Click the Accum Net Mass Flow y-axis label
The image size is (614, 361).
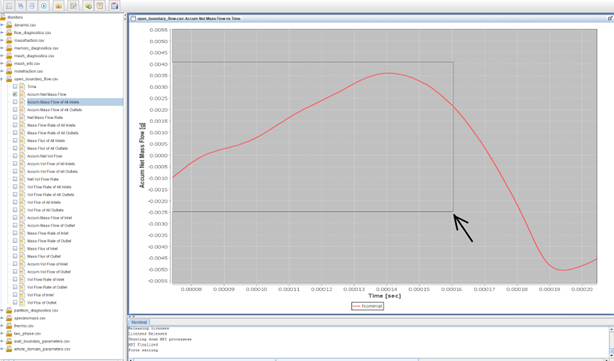[142, 155]
